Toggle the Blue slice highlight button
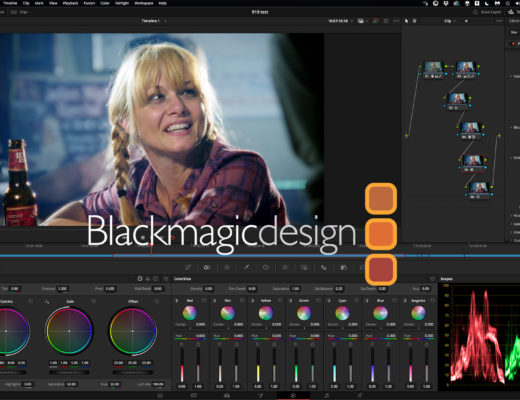520x400 pixels. (x=367, y=301)
